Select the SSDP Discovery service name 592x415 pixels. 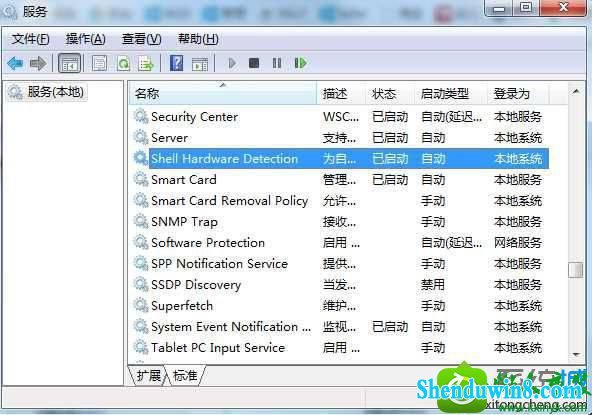[196, 285]
